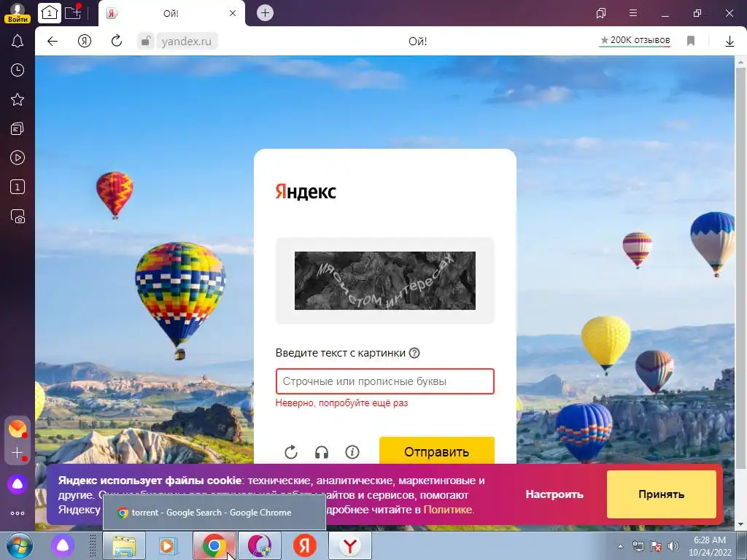Screen dimensions: 747x560
Task: Open the video play icon in sidebar
Action: 18,157
